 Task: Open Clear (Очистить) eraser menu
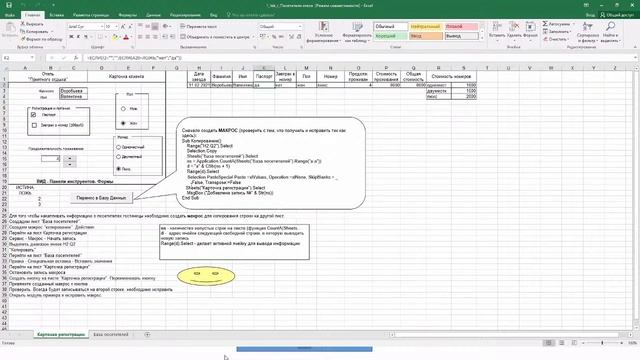[x=556, y=39]
